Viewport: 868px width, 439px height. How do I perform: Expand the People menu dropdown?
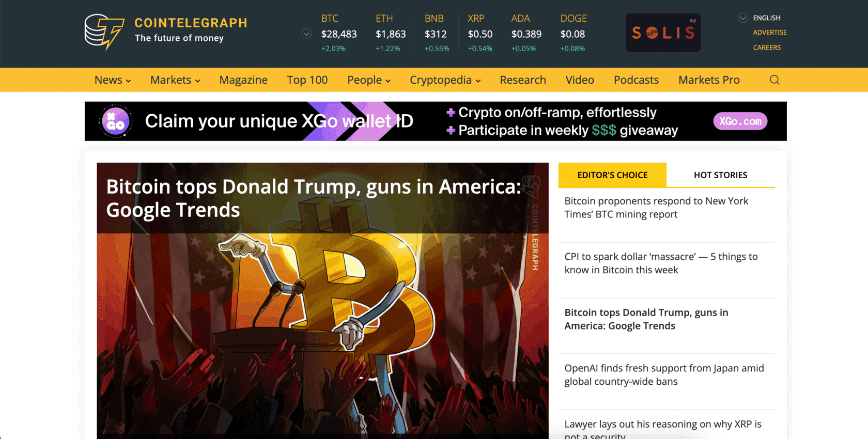click(x=369, y=80)
